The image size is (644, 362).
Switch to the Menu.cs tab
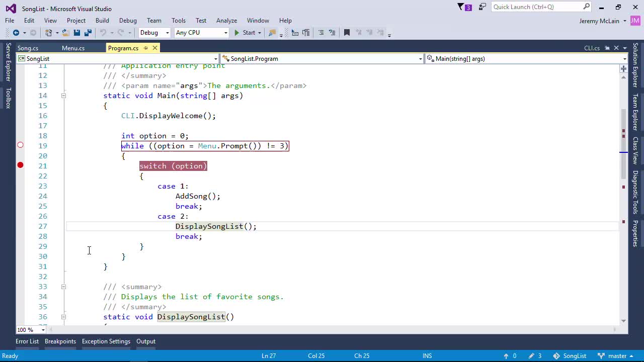(x=73, y=48)
